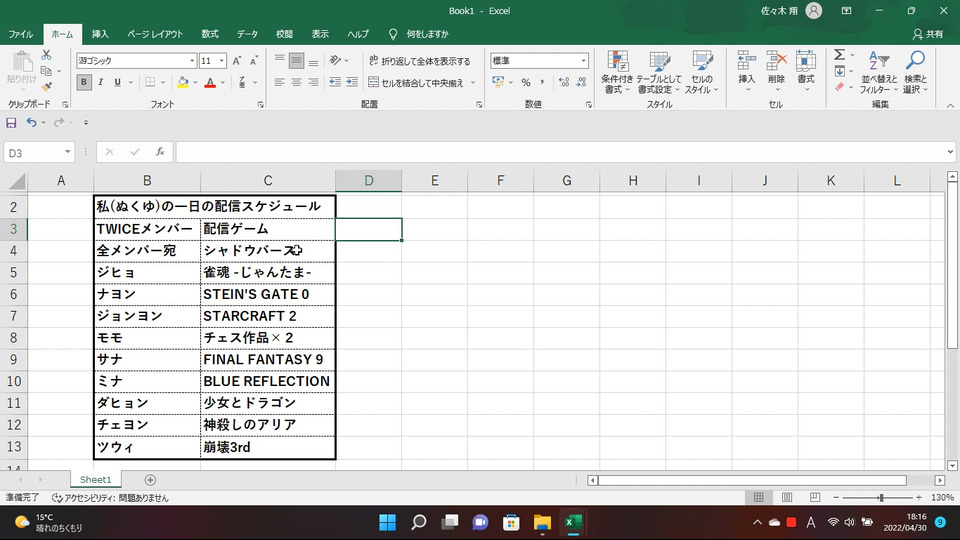Select the Sheet1 tab
The height and width of the screenshot is (540, 960).
point(96,479)
